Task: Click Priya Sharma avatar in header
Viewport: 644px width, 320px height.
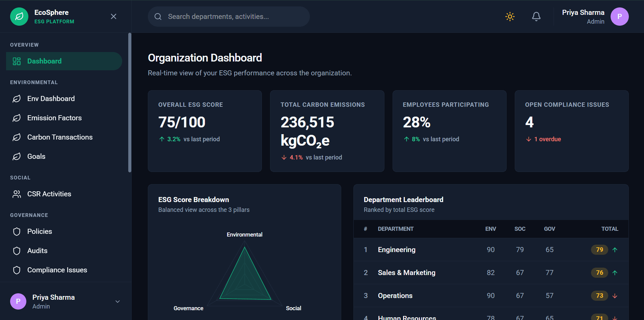Action: [620, 17]
